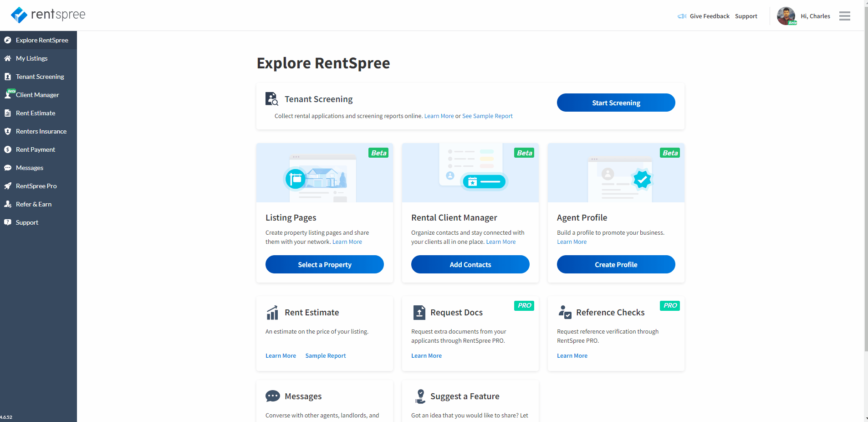Viewport: 868px width, 422px height.
Task: Click the Add Contacts button
Action: pos(470,264)
